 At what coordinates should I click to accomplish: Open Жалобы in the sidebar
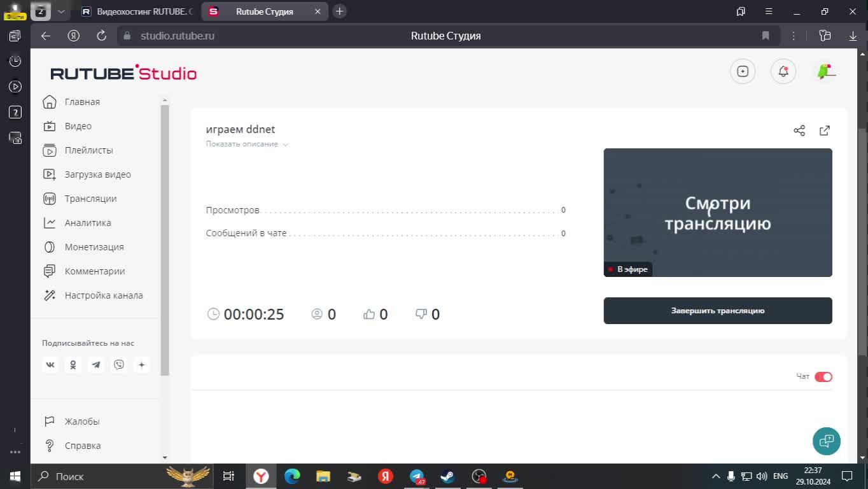82,422
